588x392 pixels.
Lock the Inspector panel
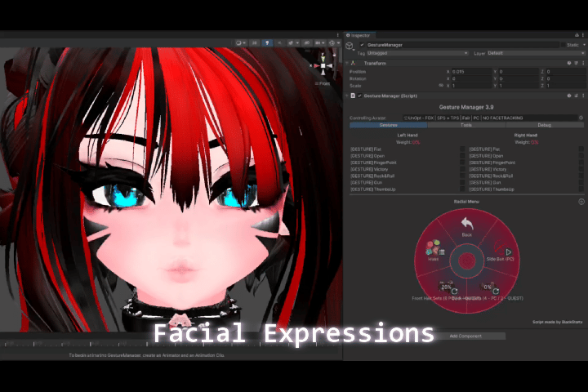click(x=577, y=35)
